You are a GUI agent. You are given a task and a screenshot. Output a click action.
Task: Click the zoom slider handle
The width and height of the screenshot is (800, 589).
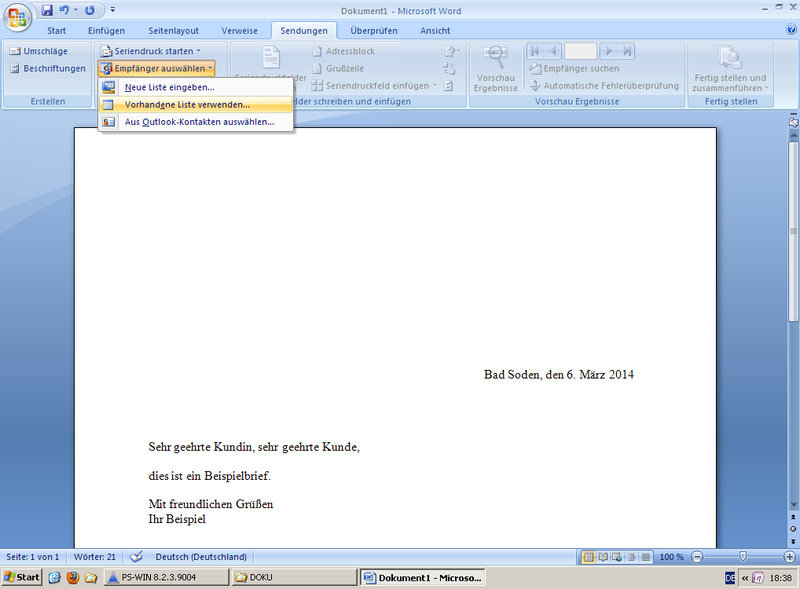(x=743, y=556)
